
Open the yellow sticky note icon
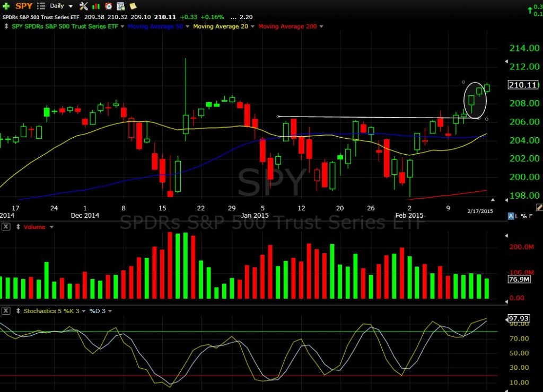click(x=133, y=6)
